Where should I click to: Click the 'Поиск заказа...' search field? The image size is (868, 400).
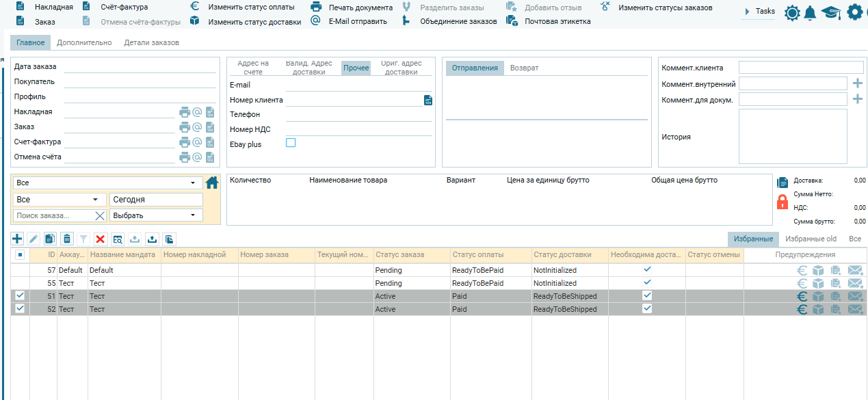(53, 215)
